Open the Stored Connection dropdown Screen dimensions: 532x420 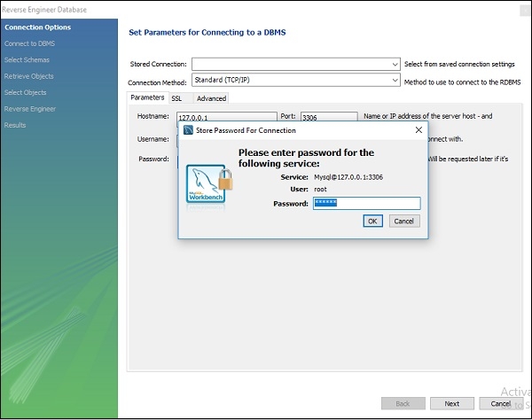[296, 64]
